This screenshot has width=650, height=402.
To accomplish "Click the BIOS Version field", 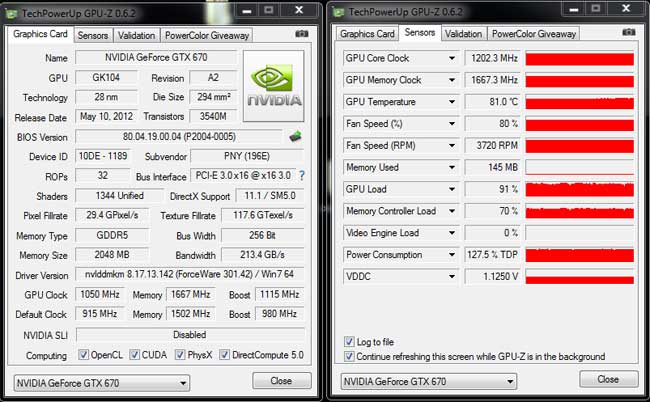I will pos(179,136).
